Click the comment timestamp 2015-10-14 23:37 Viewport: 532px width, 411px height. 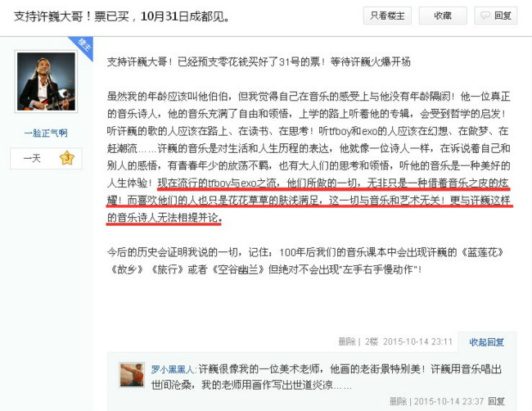coord(449,401)
